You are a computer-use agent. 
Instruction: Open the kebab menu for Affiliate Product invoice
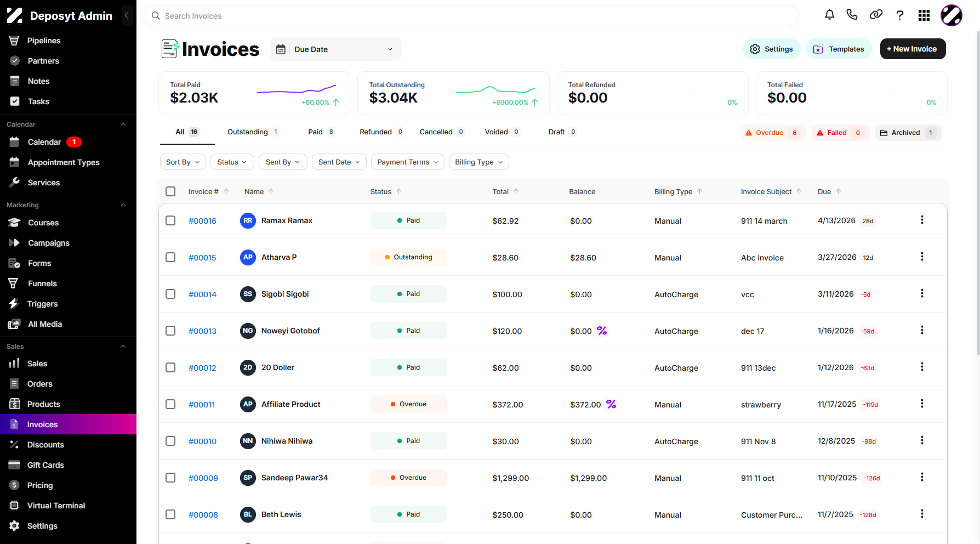coord(922,404)
